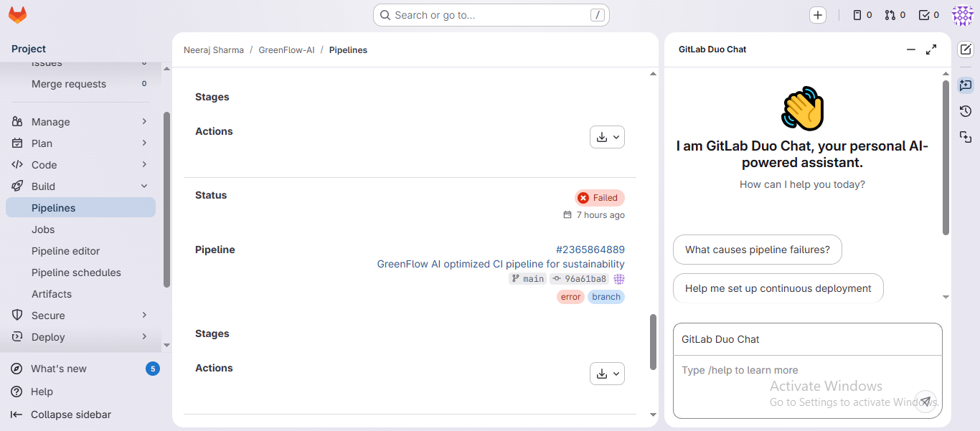980x431 pixels.
Task: Open merge requests counter in top bar
Action: point(895,15)
